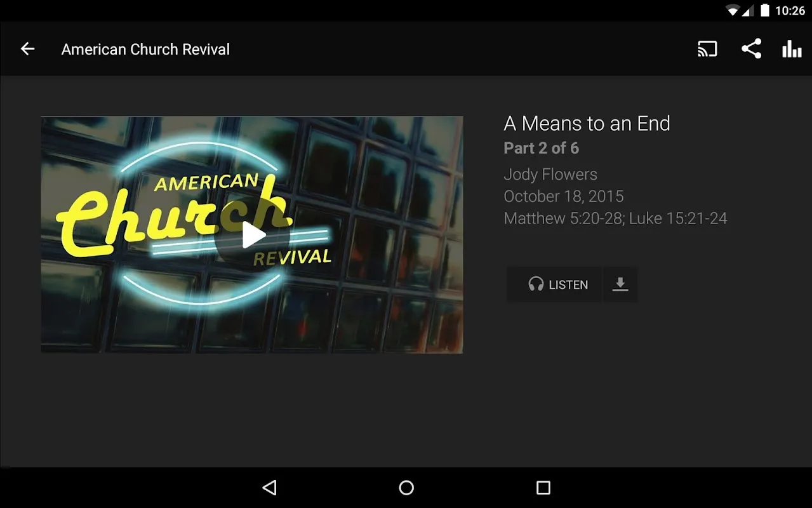Click the 'Part 2 of 6' label
The height and width of the screenshot is (508, 812).
click(541, 149)
